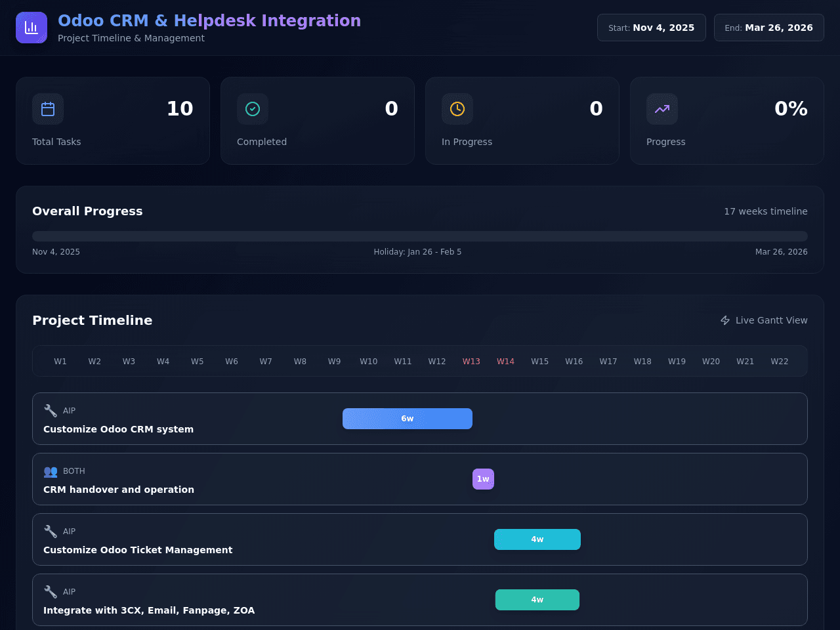
Task: Open the In Progress stat card
Action: pos(522,121)
